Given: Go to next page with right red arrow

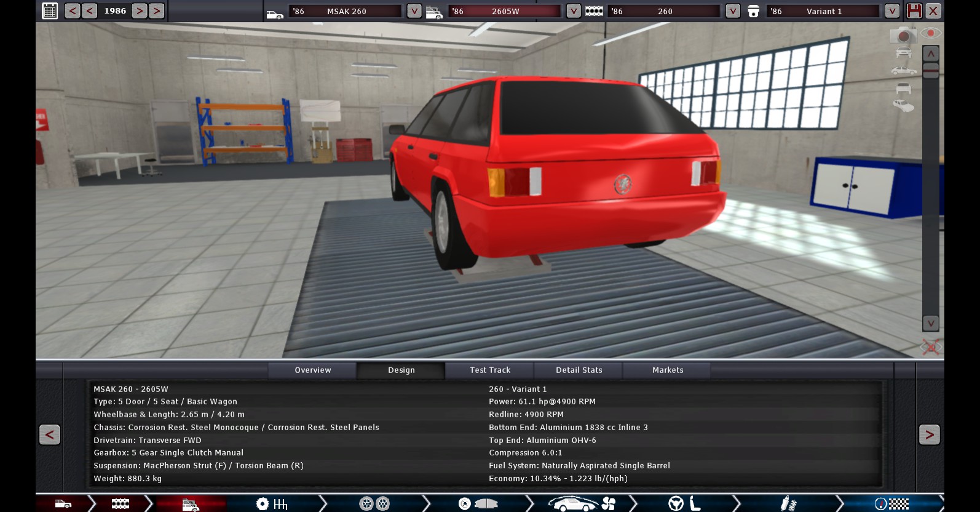Looking at the screenshot, I should click(x=929, y=434).
